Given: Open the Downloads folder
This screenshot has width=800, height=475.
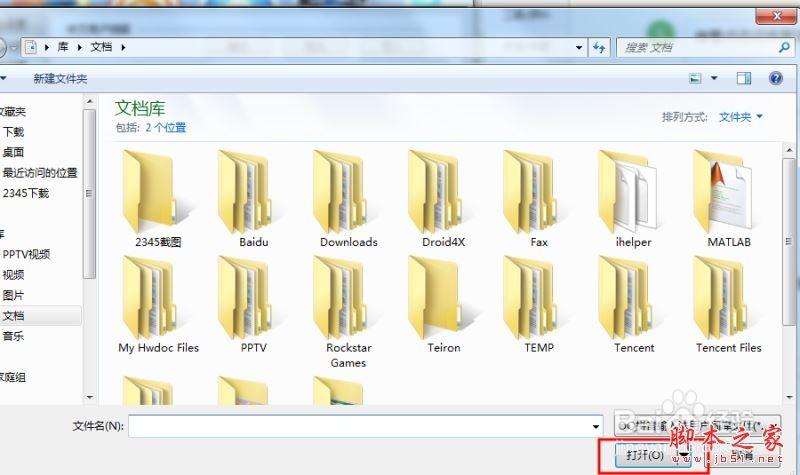Looking at the screenshot, I should click(x=348, y=190).
